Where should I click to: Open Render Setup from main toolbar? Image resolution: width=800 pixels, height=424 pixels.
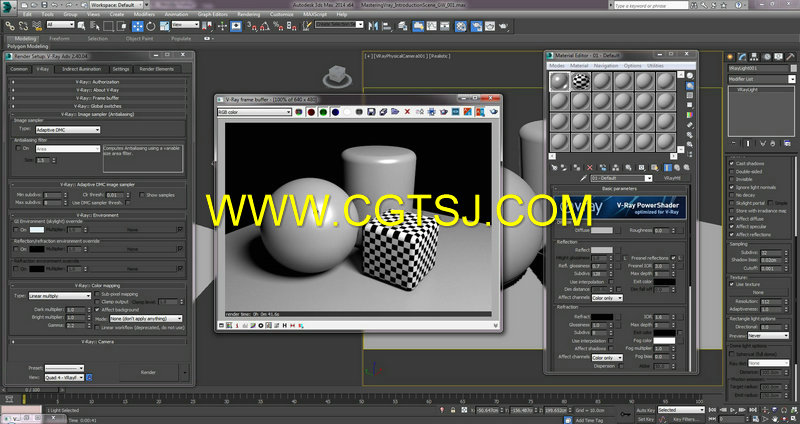coord(475,26)
